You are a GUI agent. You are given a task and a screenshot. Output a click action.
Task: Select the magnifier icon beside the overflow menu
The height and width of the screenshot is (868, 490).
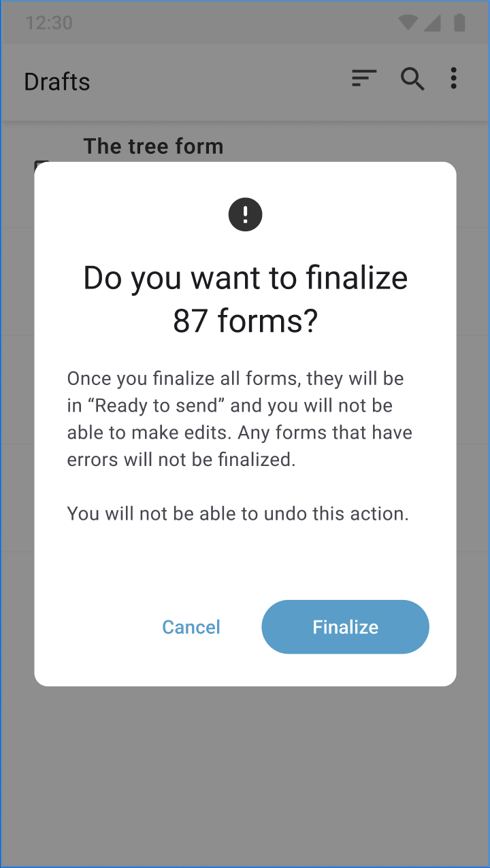point(412,79)
